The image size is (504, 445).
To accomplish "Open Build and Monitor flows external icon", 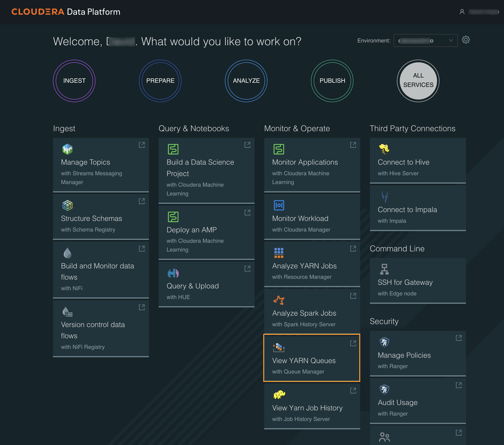I will [x=142, y=249].
